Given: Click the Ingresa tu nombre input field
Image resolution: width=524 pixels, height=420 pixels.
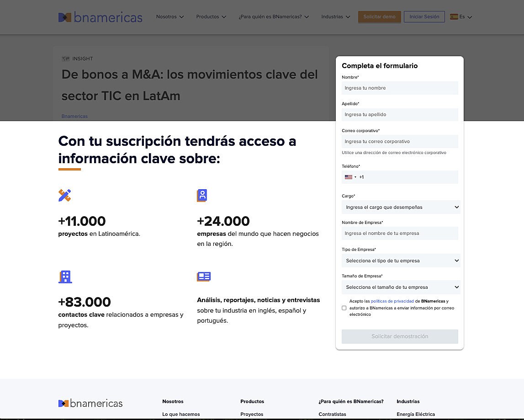Looking at the screenshot, I should (400, 88).
